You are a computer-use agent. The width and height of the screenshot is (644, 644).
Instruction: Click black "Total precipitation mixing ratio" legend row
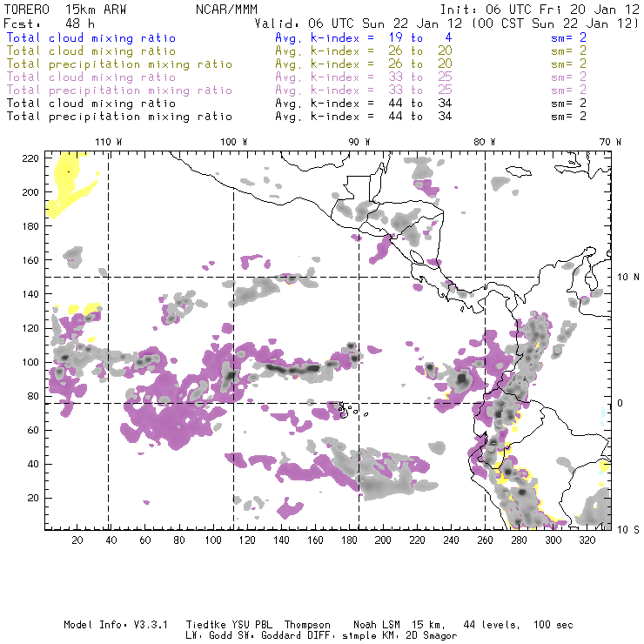(x=119, y=117)
